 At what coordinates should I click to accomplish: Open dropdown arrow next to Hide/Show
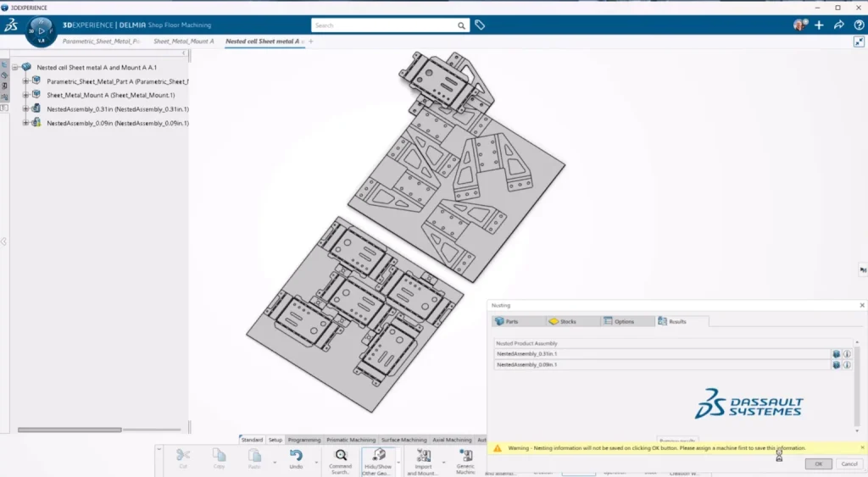pos(398,462)
